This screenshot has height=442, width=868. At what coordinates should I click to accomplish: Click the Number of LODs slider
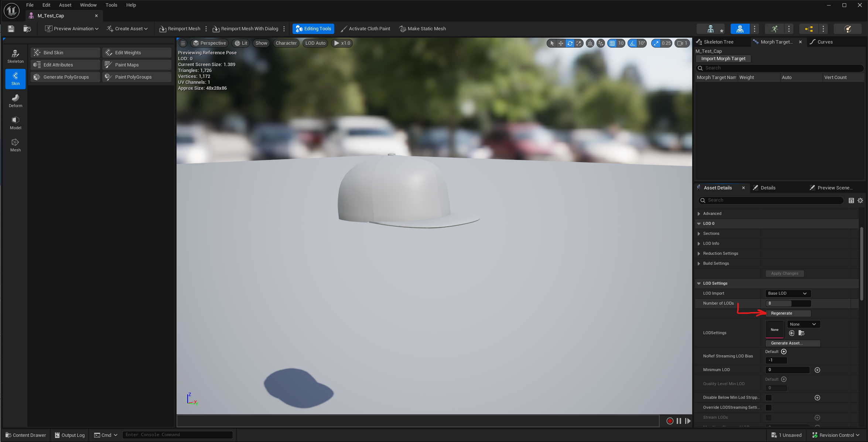click(788, 304)
